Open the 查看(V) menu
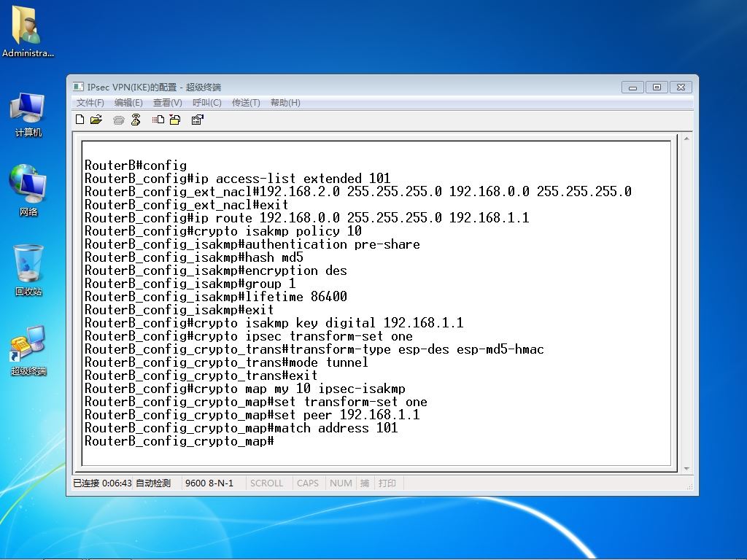The height and width of the screenshot is (560, 747). (x=167, y=102)
